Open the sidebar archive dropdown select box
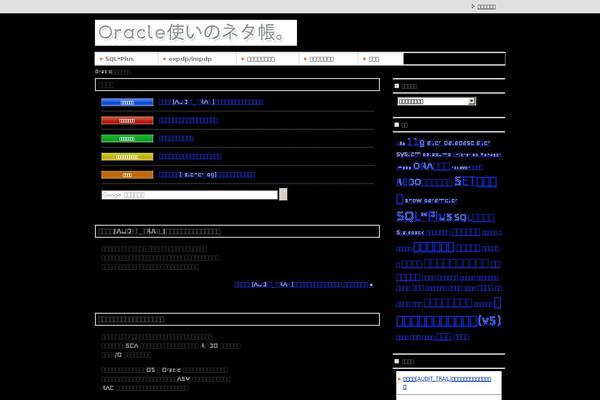Screen dimensions: 600x400 (437, 101)
